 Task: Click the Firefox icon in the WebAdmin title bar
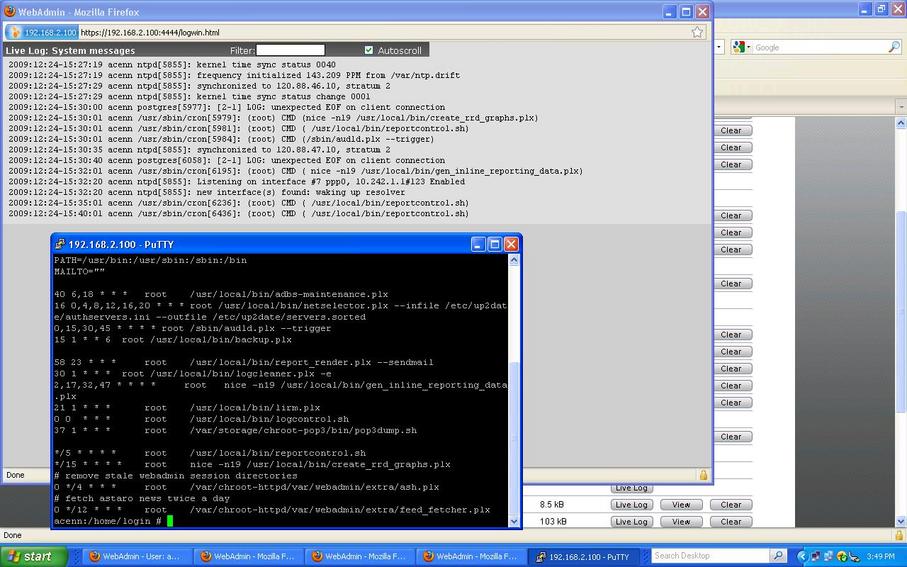(x=10, y=10)
